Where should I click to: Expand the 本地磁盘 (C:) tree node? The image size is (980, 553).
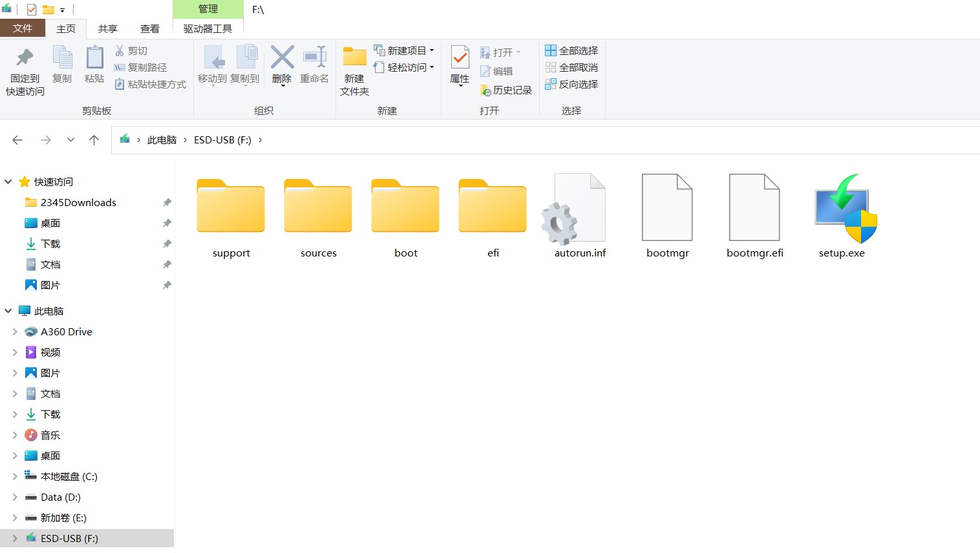coord(15,476)
